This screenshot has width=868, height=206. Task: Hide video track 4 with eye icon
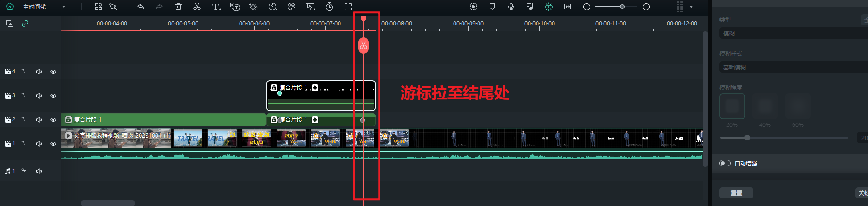53,72
